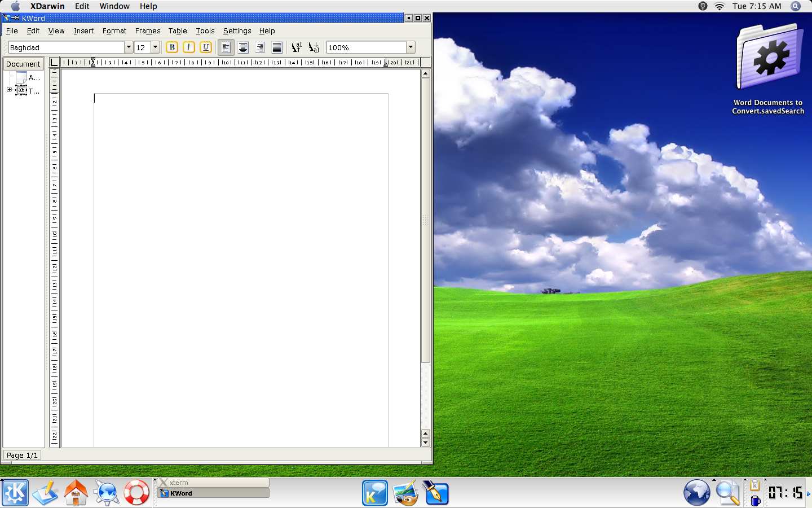Launch the GIMP image editor icon
This screenshot has width=812, height=508.
[x=405, y=493]
